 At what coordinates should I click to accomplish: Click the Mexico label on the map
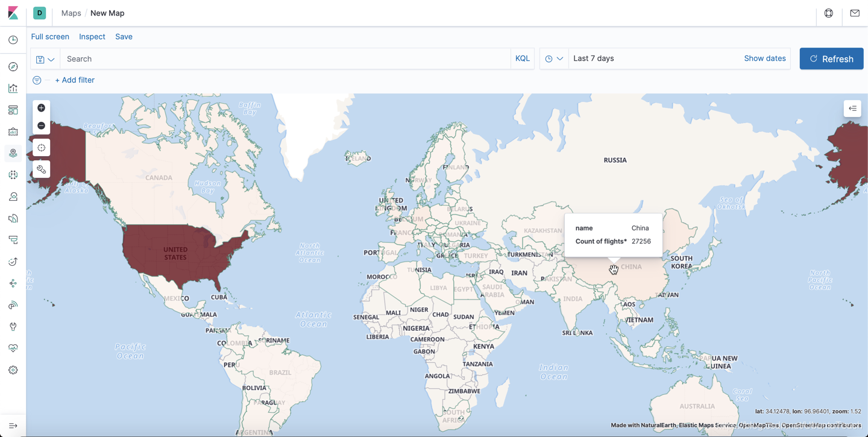[177, 298]
